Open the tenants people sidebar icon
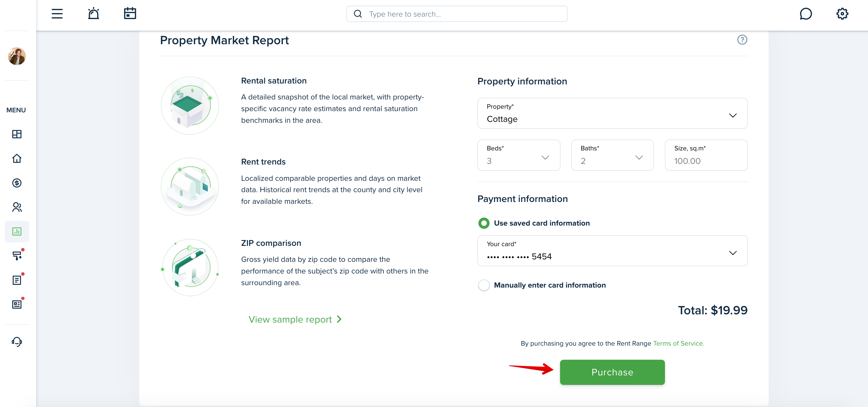 [17, 207]
